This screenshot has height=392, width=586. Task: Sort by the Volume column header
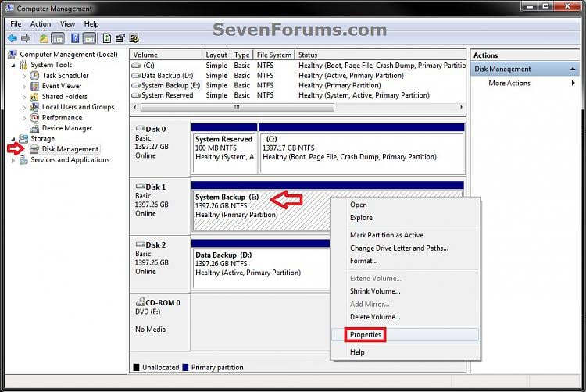[x=166, y=55]
